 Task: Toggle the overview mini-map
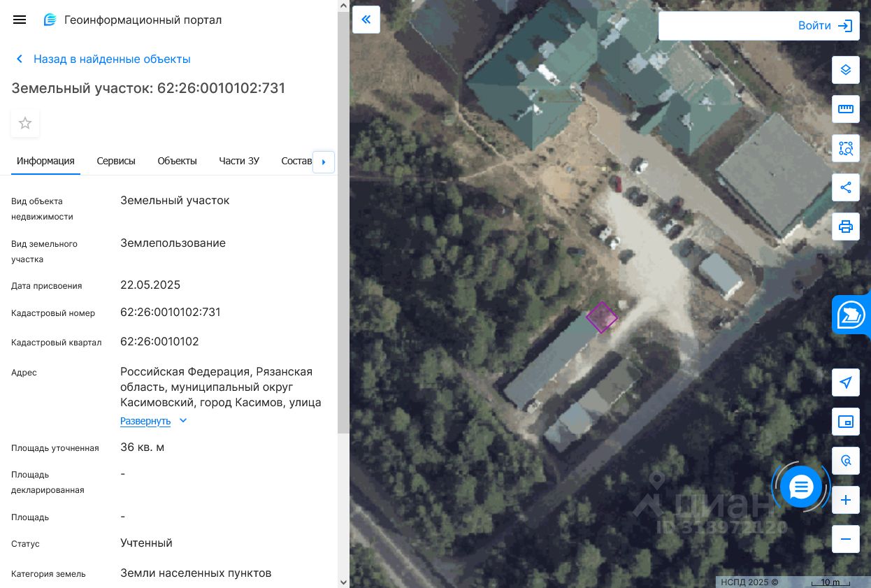846,422
